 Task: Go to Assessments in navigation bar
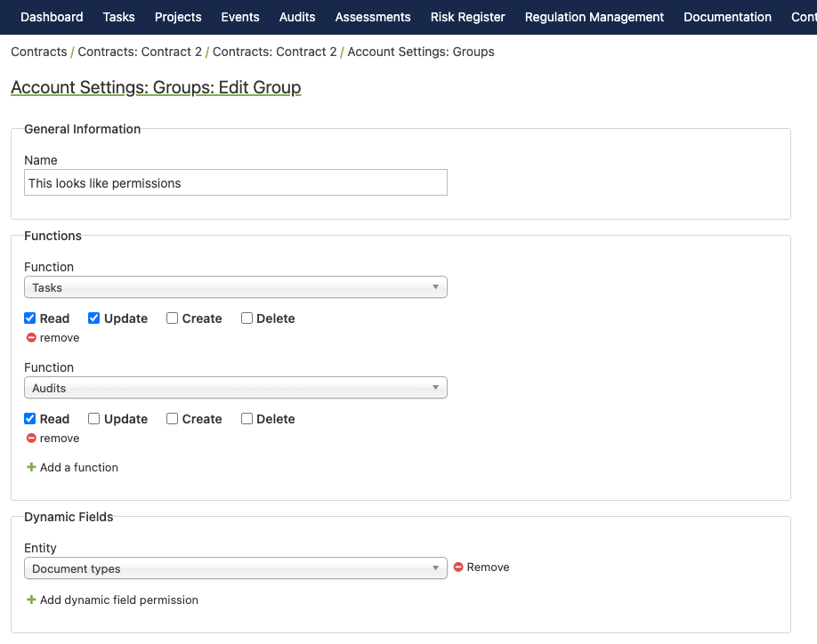click(x=373, y=17)
